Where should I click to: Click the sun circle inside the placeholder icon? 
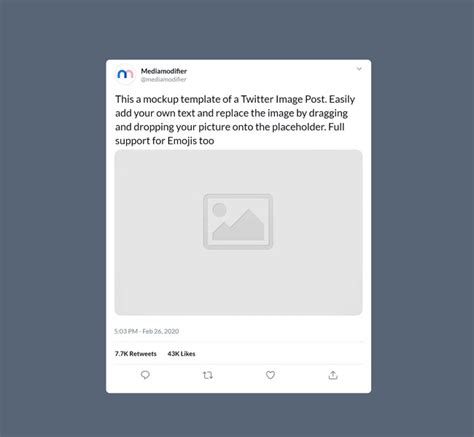click(219, 210)
